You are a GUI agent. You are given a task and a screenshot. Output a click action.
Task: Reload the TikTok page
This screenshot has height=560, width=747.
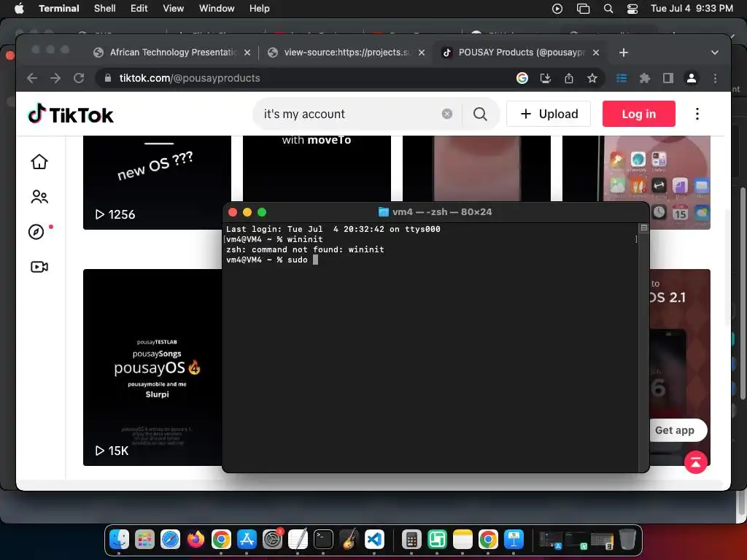click(x=79, y=78)
